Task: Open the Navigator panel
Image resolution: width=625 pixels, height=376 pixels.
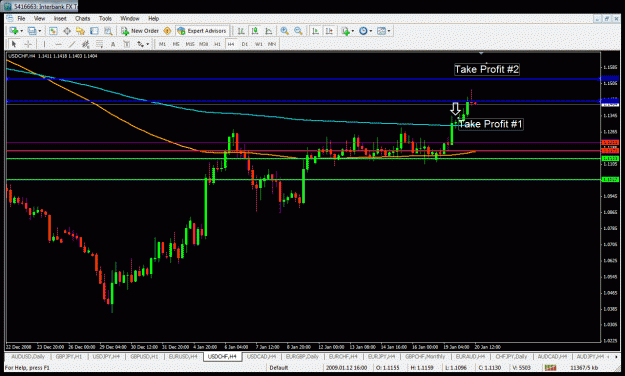Action: (81, 31)
